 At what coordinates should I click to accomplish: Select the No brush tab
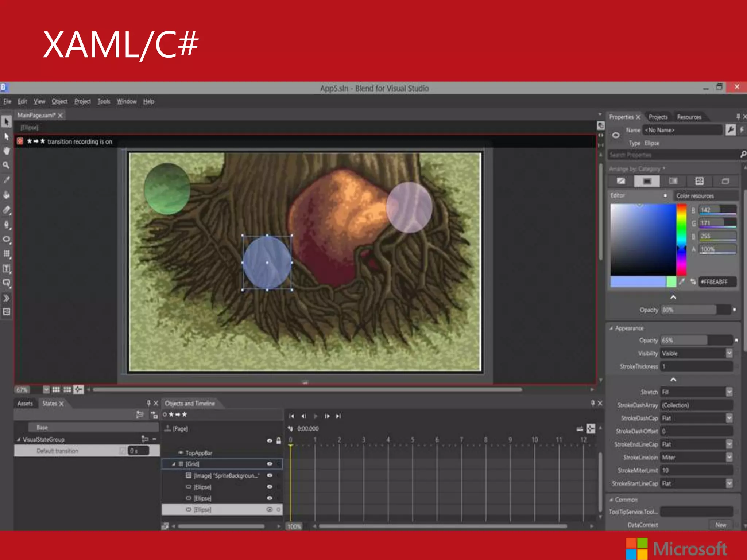(x=621, y=181)
